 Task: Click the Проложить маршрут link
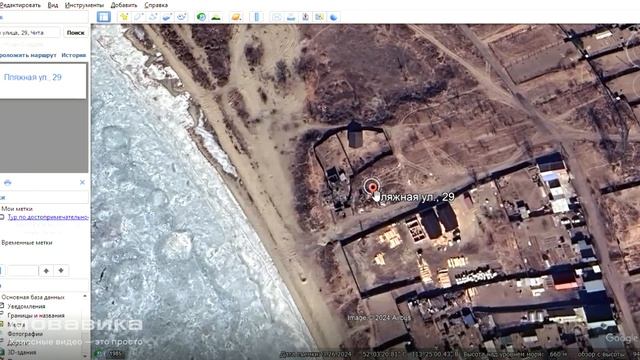click(28, 55)
